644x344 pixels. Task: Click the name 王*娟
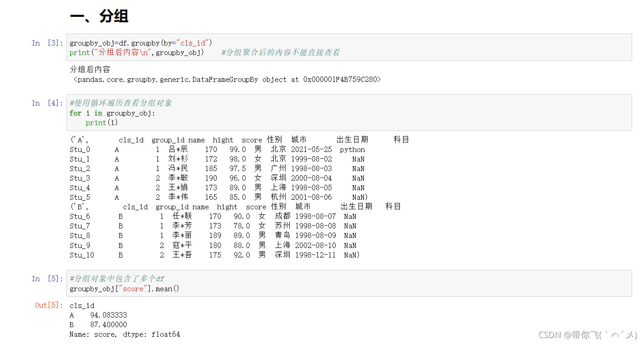(x=178, y=188)
